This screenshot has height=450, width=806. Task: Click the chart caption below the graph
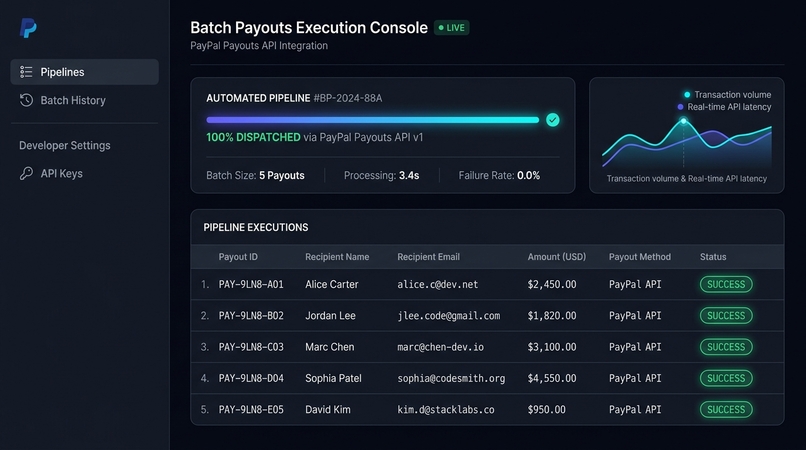coord(687,178)
